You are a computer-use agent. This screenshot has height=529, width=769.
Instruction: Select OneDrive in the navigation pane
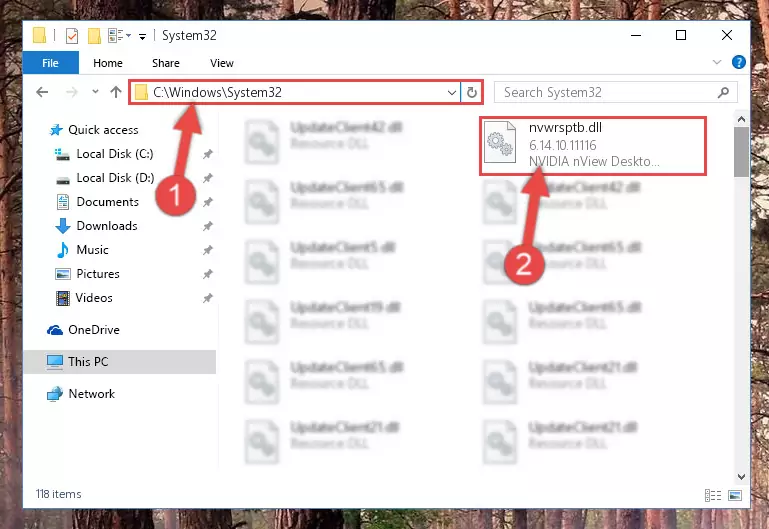[94, 330]
